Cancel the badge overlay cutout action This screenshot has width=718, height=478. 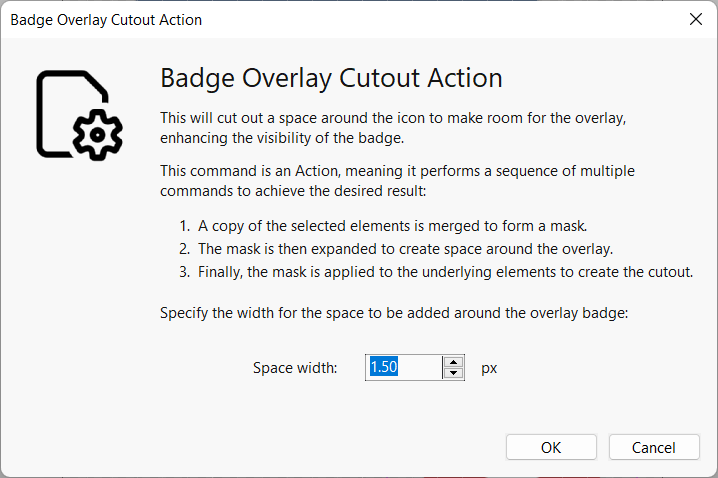click(x=655, y=447)
